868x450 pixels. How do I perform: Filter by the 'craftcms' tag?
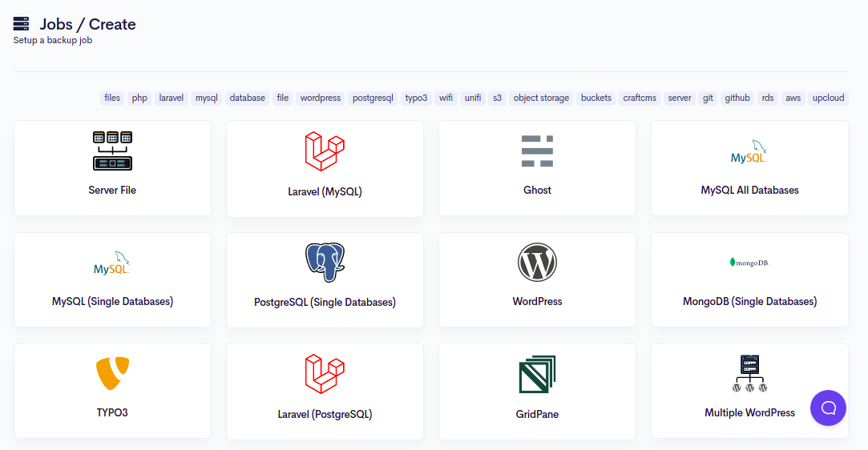[640, 98]
